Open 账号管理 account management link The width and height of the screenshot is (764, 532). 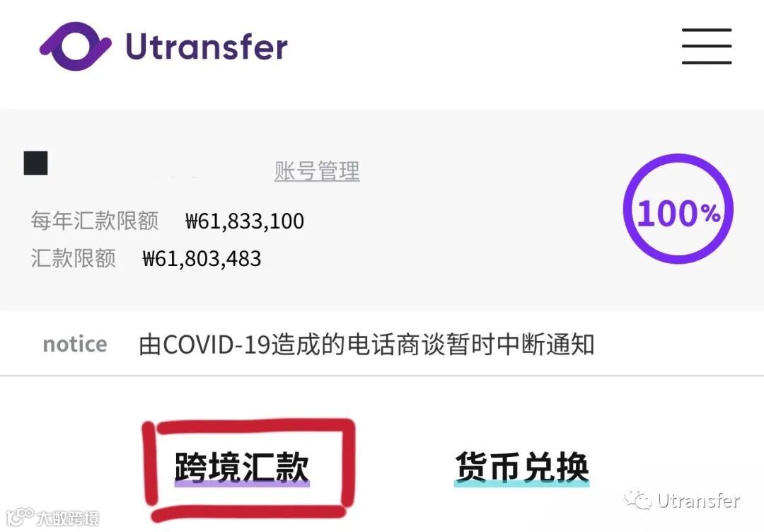[x=317, y=171]
